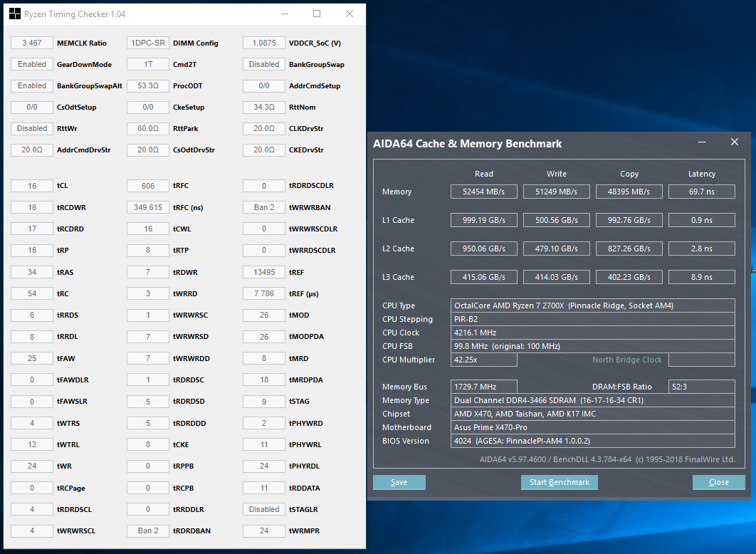Click the BIOS Version 4024 field
The height and width of the screenshot is (554, 756).
tap(592, 441)
